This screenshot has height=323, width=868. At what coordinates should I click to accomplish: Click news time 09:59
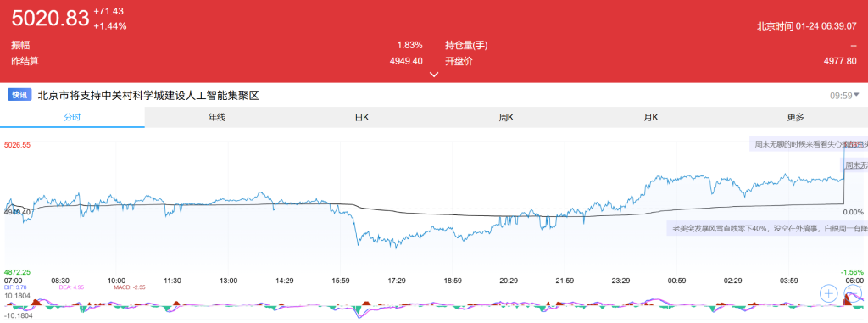coord(841,96)
